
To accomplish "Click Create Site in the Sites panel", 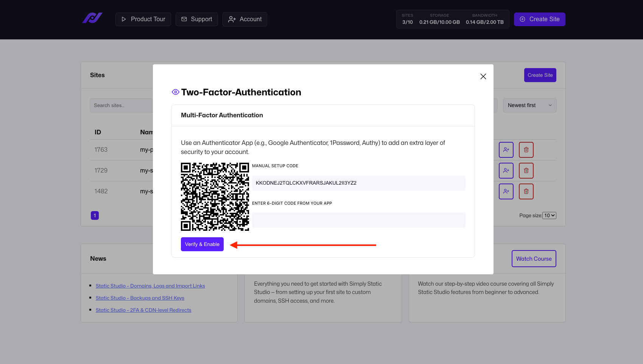I will click(x=540, y=75).
